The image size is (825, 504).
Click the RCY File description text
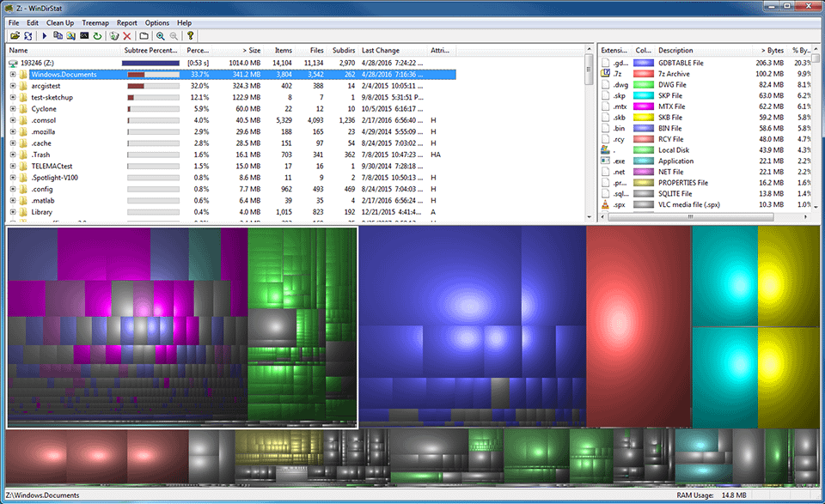pyautogui.click(x=671, y=139)
